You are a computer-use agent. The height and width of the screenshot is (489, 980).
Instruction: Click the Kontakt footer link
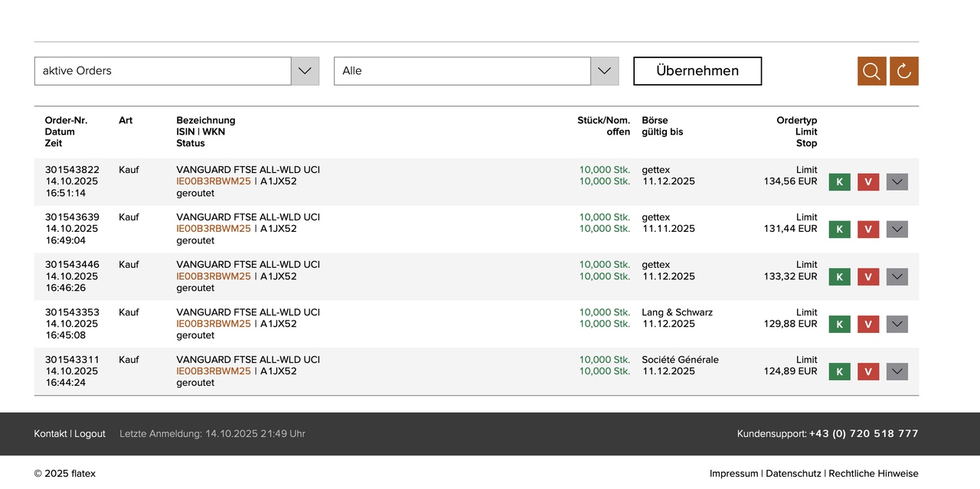(x=51, y=434)
